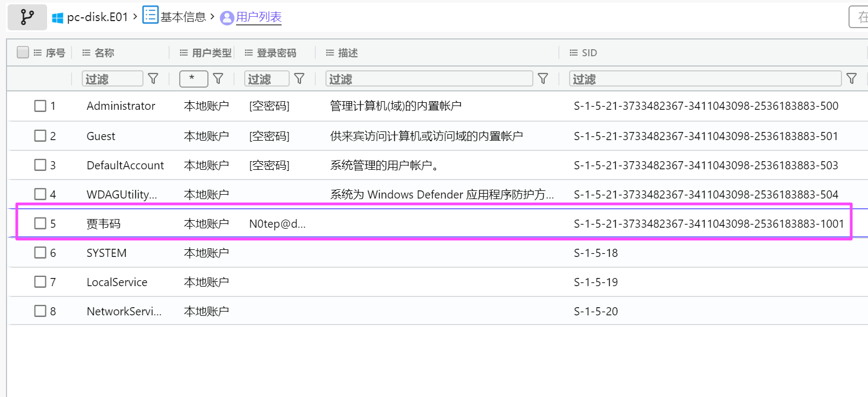Select the DefaultAccount name cell
The height and width of the screenshot is (397, 868).
click(x=125, y=165)
